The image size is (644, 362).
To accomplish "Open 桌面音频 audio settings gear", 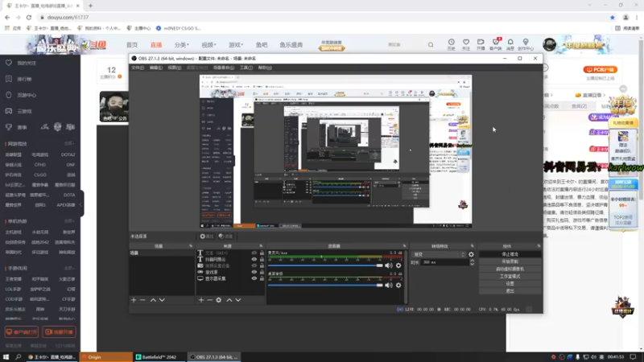I will click(398, 285).
